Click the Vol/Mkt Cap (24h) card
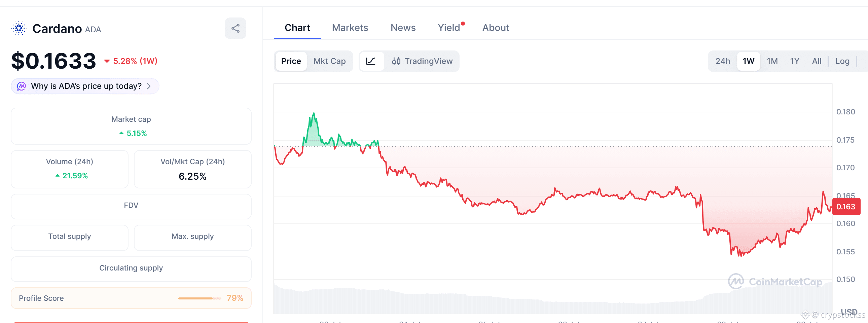This screenshot has width=868, height=323. [193, 169]
